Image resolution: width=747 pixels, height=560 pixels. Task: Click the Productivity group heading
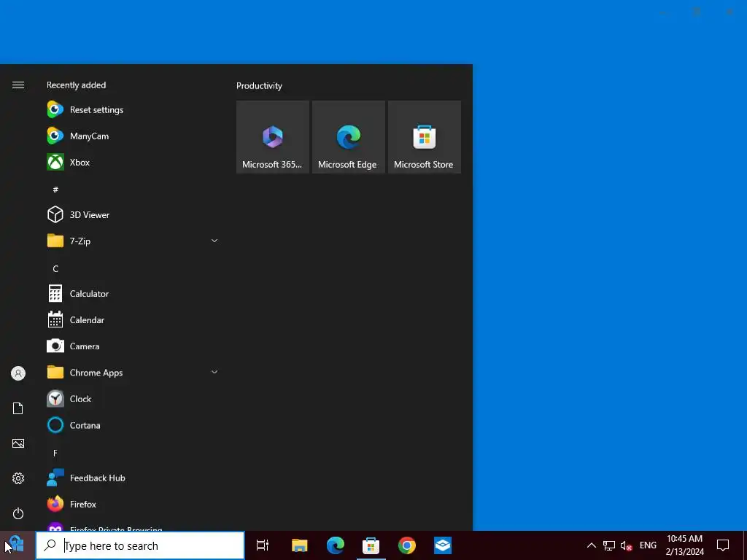(259, 86)
